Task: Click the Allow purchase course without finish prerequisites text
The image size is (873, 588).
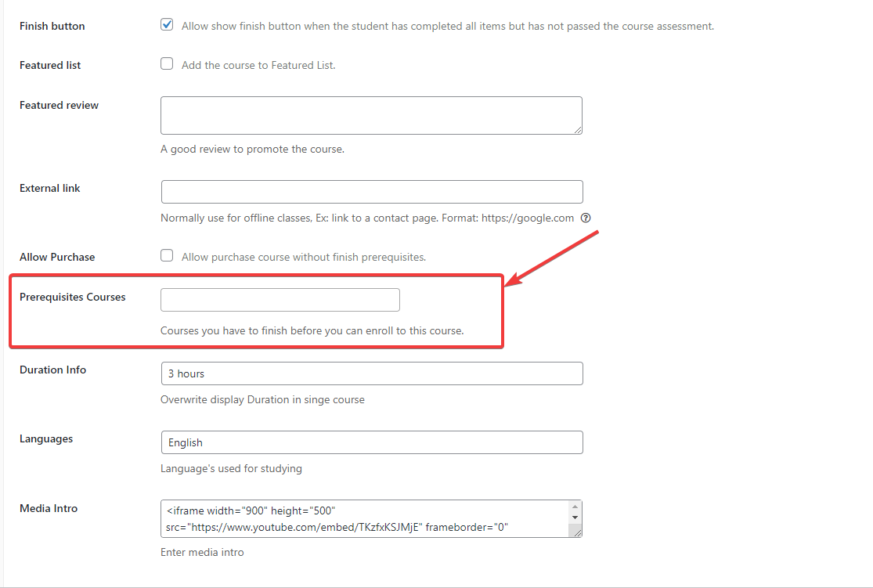Action: click(304, 258)
